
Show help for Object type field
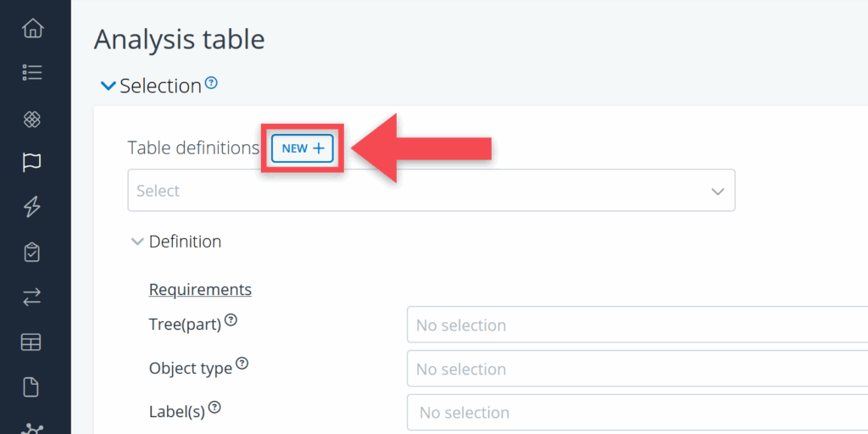click(242, 364)
